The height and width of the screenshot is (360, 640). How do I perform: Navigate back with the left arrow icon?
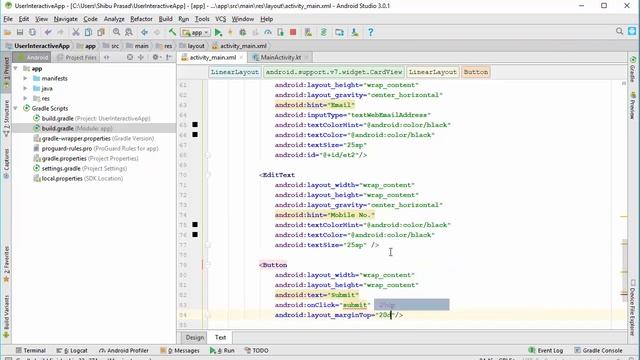pyautogui.click(x=144, y=32)
